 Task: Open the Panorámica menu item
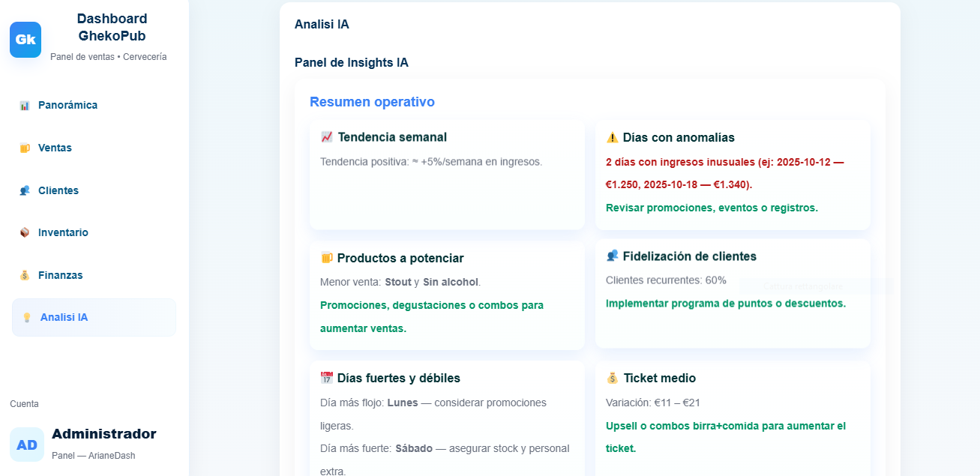(x=67, y=106)
